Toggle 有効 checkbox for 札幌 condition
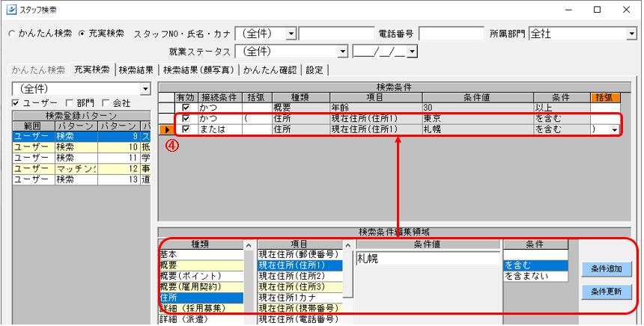The width and height of the screenshot is (644, 326). 186,129
